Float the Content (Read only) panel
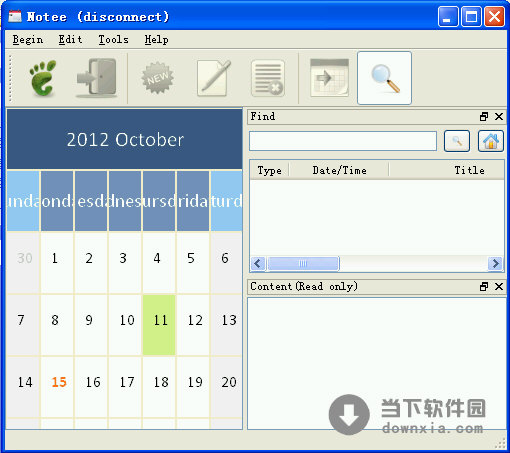This screenshot has height=453, width=510. pos(484,286)
